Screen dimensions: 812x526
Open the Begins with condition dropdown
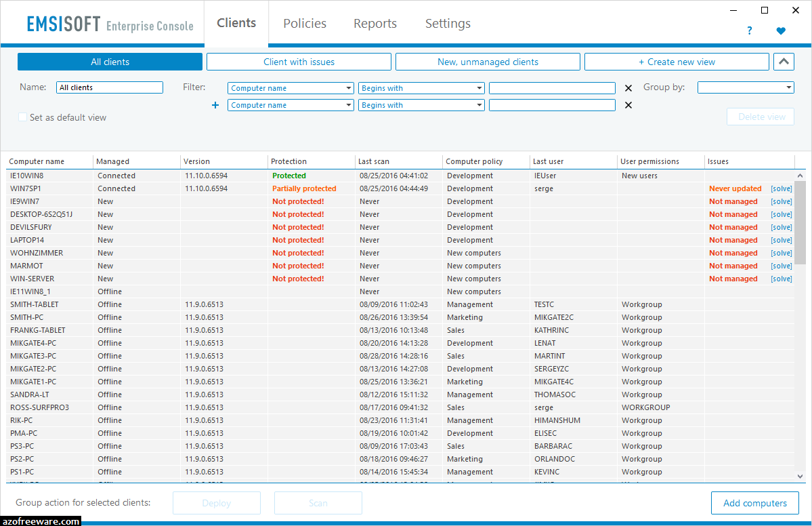point(421,87)
